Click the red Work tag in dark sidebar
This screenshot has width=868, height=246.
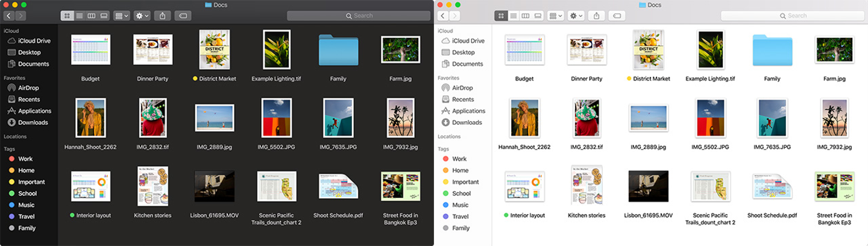[x=25, y=159]
